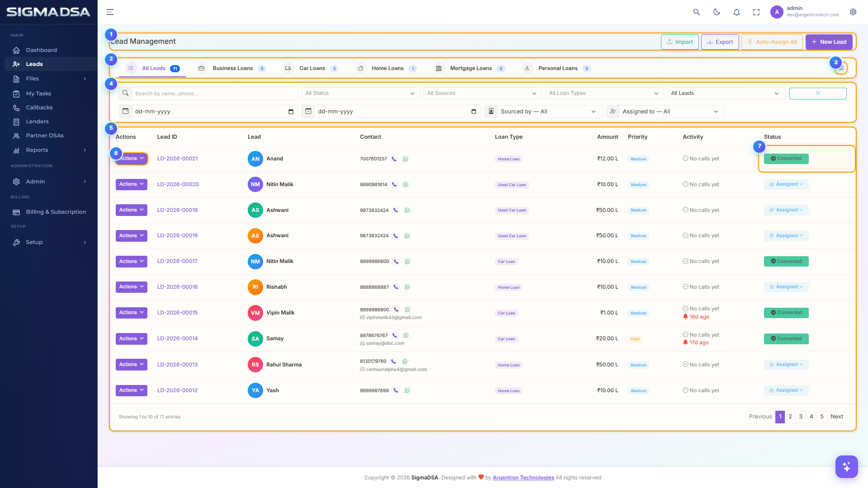Screen dimensions: 868x488
Task: Click Converted status for LD-2026-00015
Action: 786,313
